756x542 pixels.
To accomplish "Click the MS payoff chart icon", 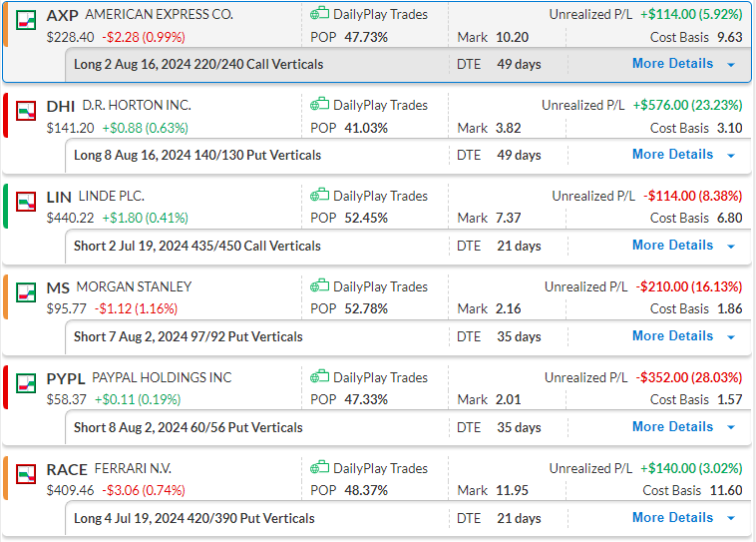I will pyautogui.click(x=26, y=292).
